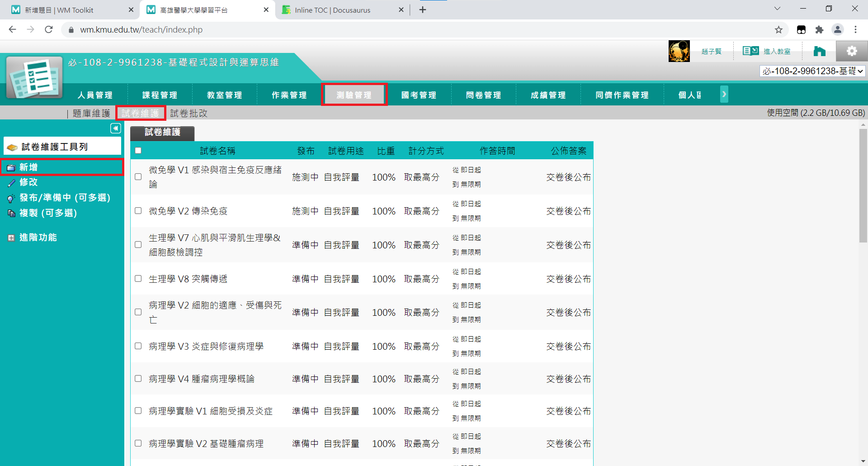Check the 病理學 V3 炎症與修復病理學 row
This screenshot has height=466, width=868.
pyautogui.click(x=138, y=346)
